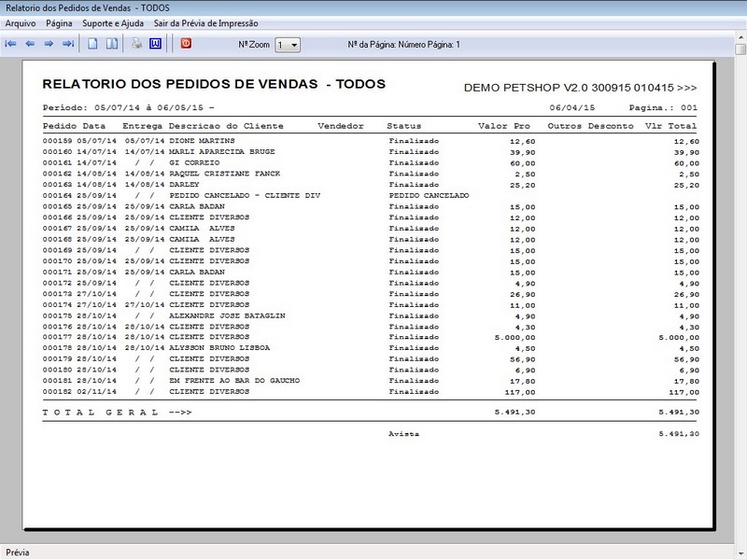Export the report to Word
747x560 pixels.
[x=155, y=44]
